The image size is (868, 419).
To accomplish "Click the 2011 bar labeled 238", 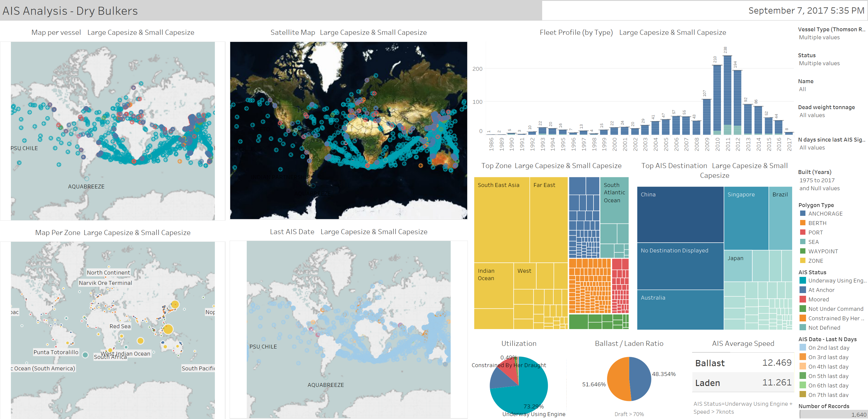I will [x=727, y=95].
